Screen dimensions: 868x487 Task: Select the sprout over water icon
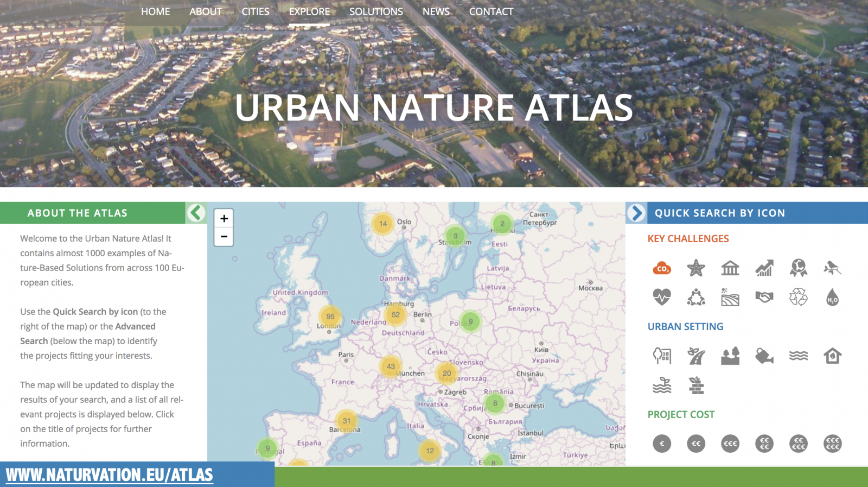[x=662, y=385]
